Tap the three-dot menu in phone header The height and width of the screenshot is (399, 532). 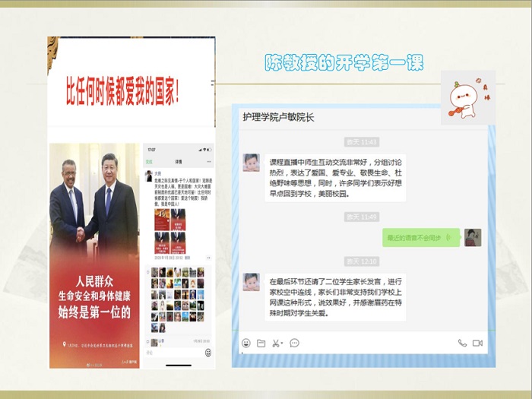(x=209, y=162)
